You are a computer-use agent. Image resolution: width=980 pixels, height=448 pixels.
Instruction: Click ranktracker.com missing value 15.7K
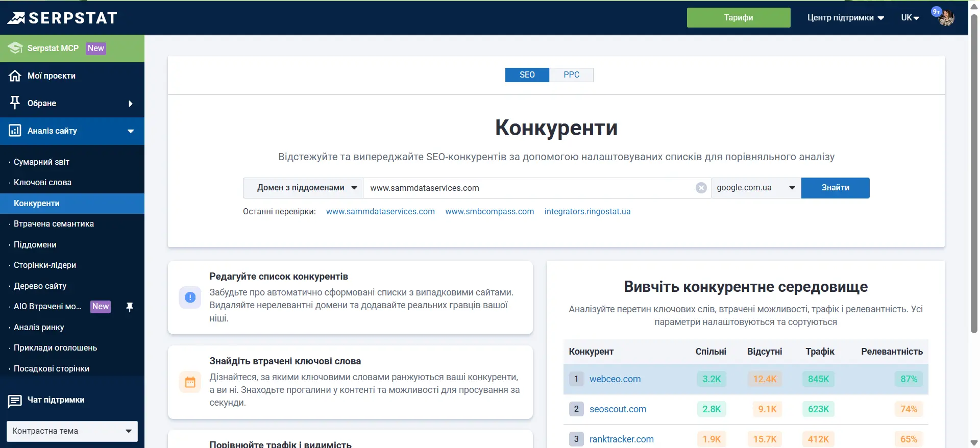pyautogui.click(x=765, y=439)
